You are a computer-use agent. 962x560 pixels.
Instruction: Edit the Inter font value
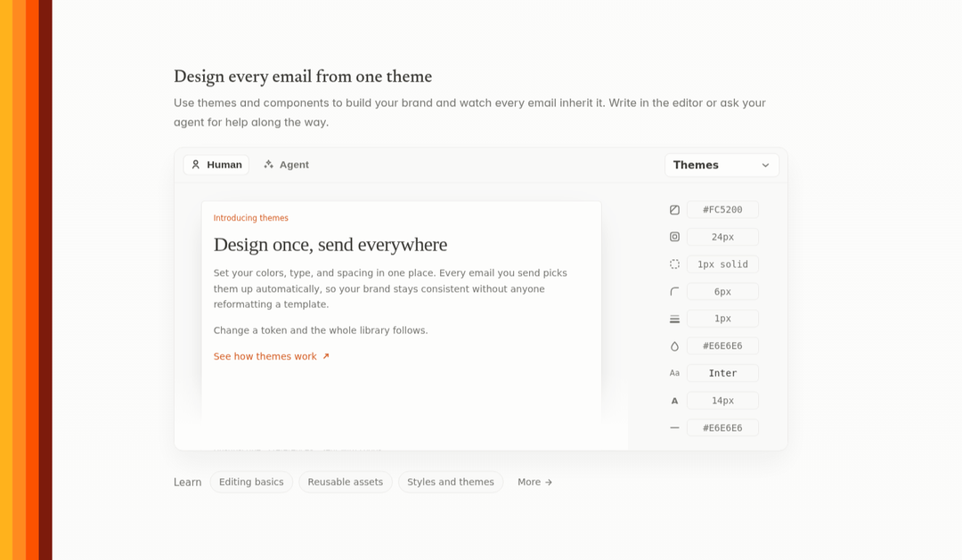click(722, 373)
